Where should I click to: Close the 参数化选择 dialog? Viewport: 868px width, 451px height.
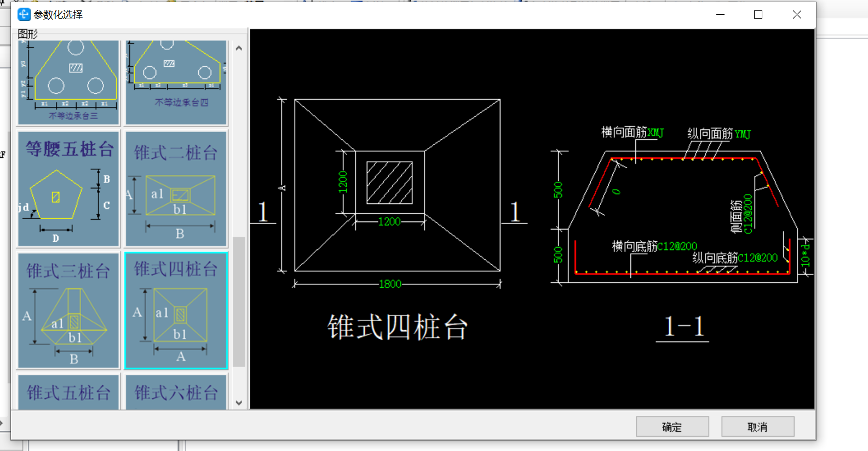pyautogui.click(x=797, y=15)
